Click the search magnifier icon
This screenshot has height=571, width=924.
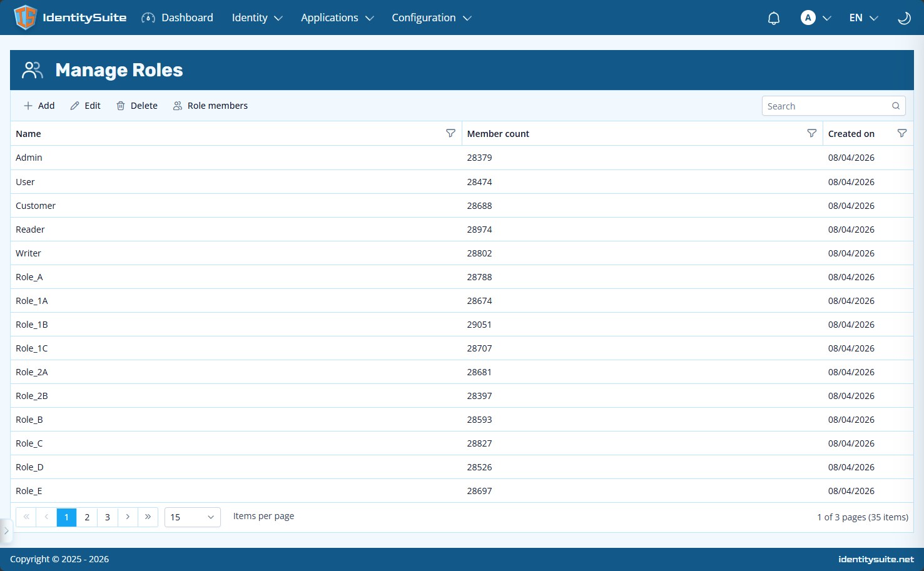click(896, 106)
